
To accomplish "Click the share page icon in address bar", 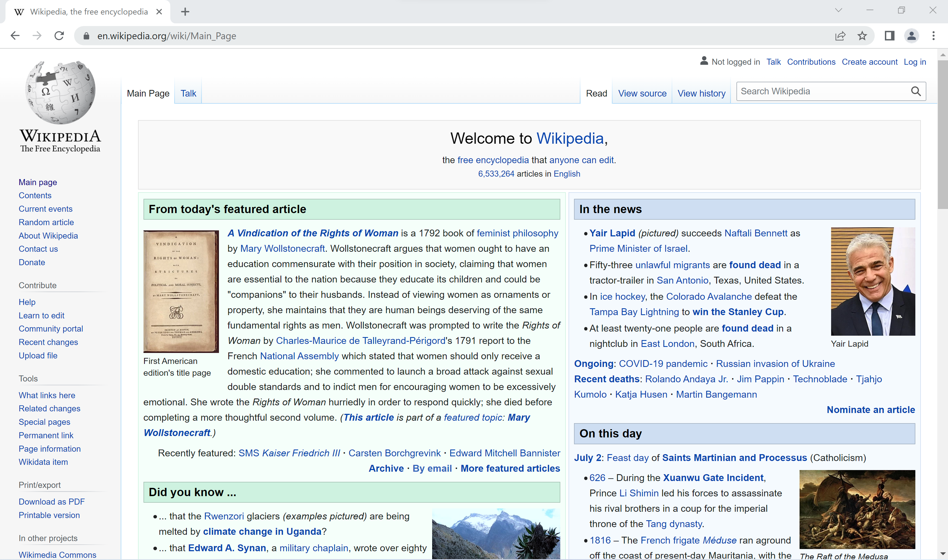I will coord(840,36).
